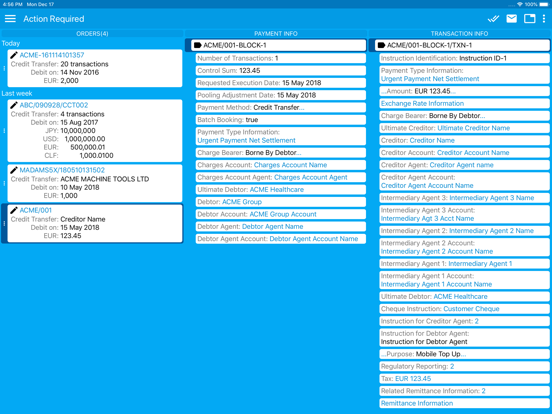The image size is (552, 414).
Task: Open Debtor Agent Name link
Action: [x=272, y=227]
